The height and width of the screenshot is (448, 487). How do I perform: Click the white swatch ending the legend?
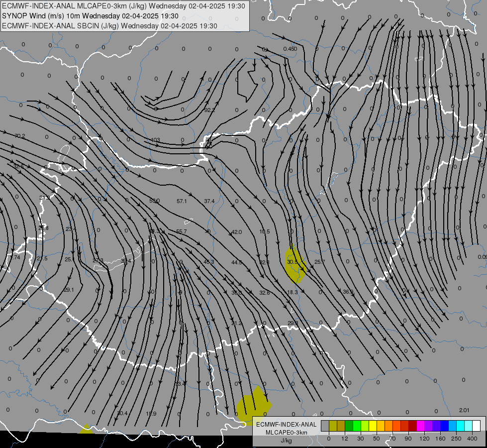(x=476, y=426)
